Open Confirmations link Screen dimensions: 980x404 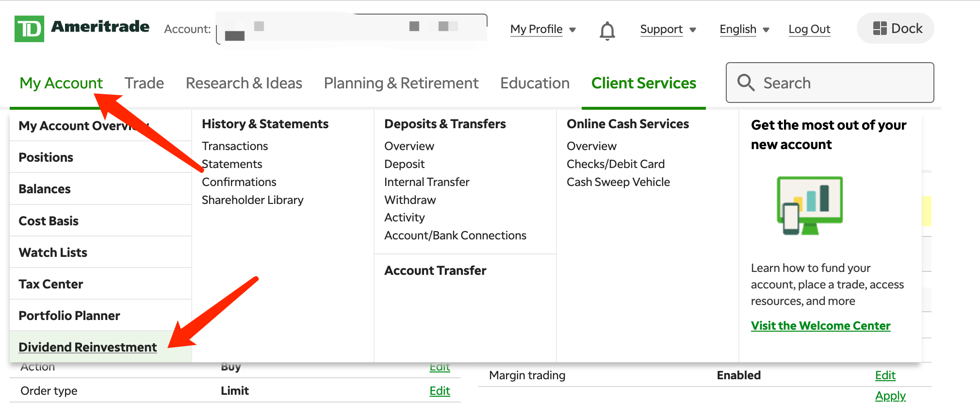click(239, 182)
